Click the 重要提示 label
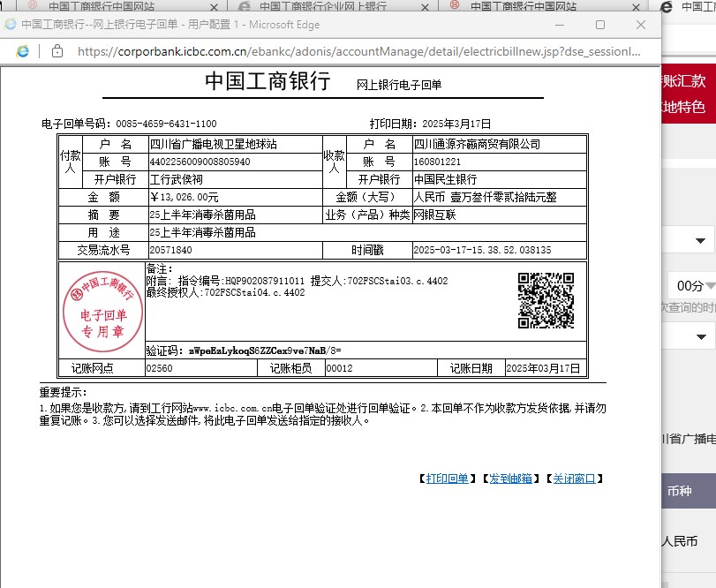Screen dimensions: 716x588 63,393
